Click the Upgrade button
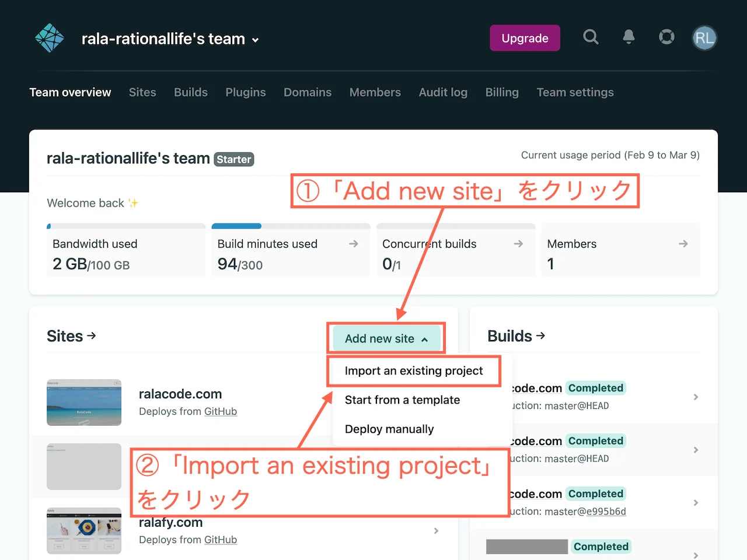Screen dimensions: 747x560 pos(525,37)
